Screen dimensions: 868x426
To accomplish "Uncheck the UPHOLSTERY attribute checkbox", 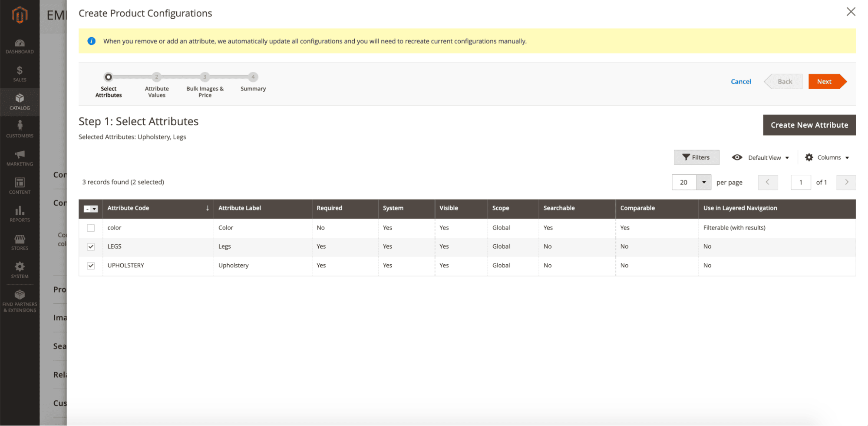I will pos(91,266).
